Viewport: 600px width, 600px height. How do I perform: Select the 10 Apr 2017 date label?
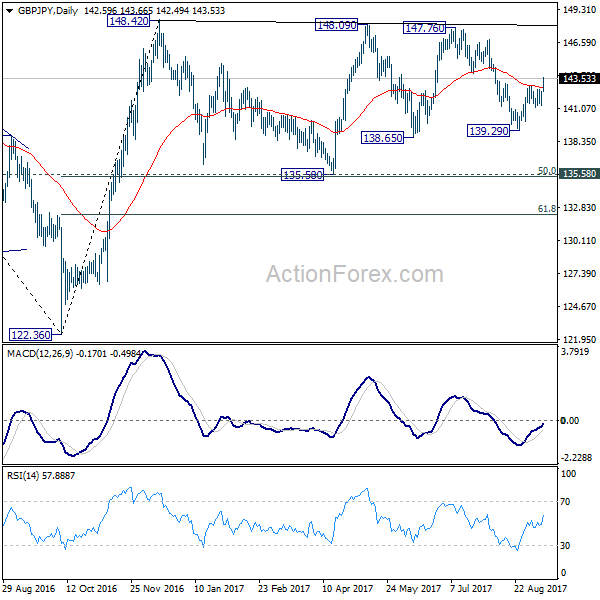(348, 589)
